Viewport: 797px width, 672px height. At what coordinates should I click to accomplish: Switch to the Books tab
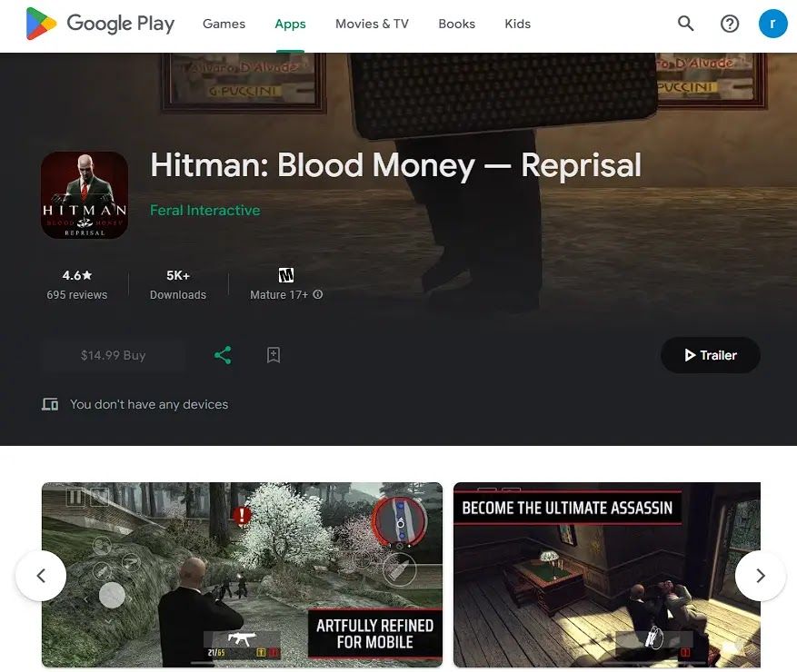point(456,24)
